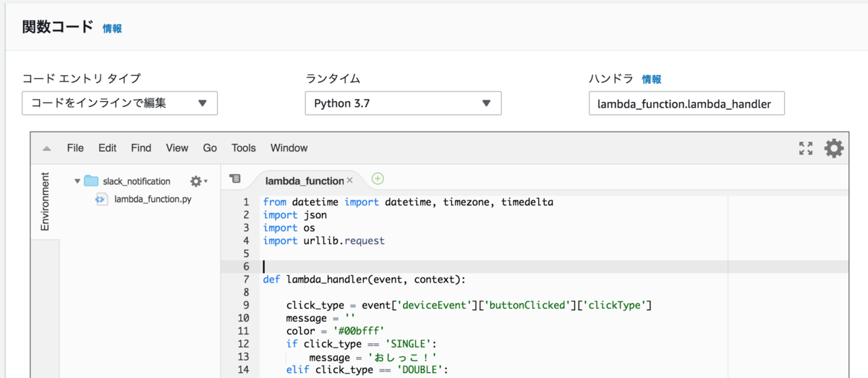Click the lambda_function.py file icon

pos(102,199)
